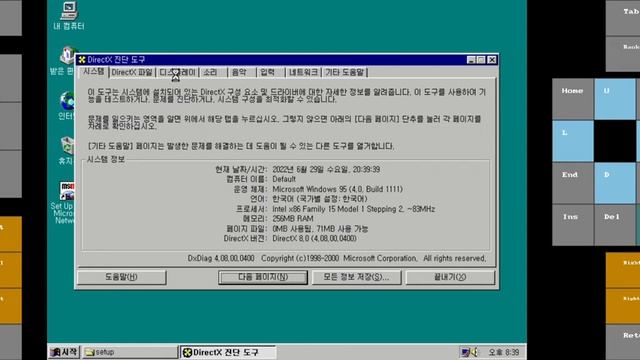The height and width of the screenshot is (360, 640).
Task: Open the 휴지통 recycle bin desktop icon
Action: click(67, 151)
